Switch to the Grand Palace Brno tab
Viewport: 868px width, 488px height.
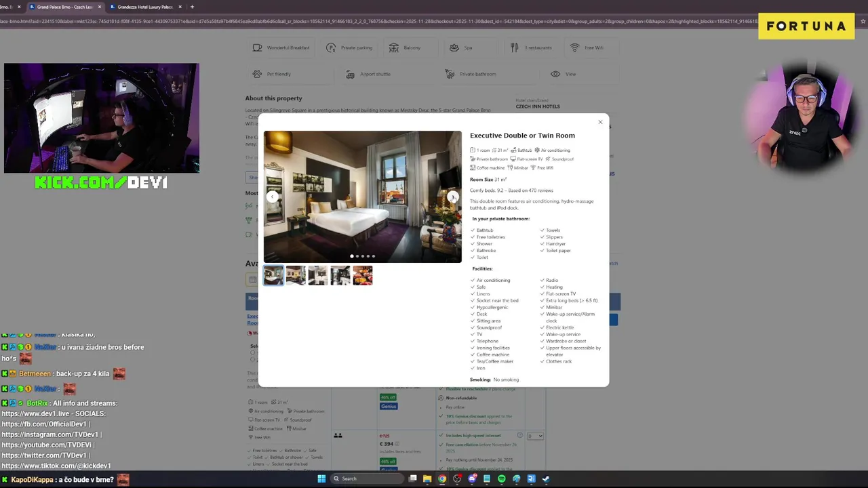tap(66, 7)
